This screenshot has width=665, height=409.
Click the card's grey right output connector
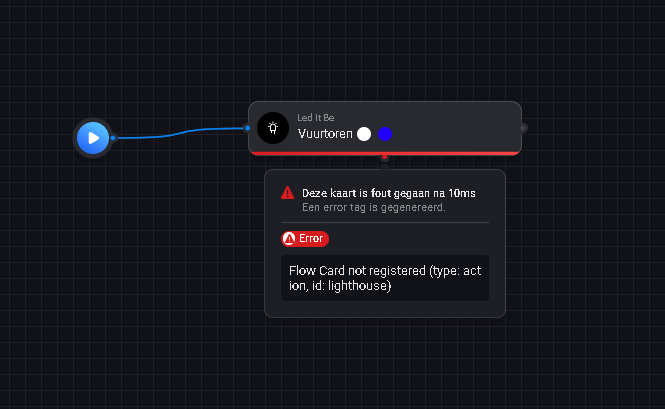point(523,128)
